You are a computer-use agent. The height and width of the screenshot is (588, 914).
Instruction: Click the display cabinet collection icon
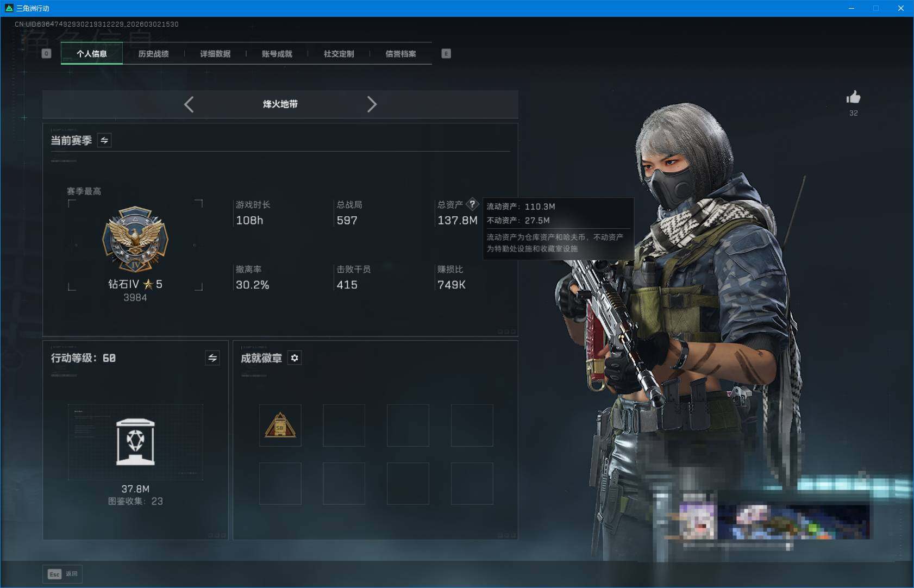pyautogui.click(x=135, y=442)
